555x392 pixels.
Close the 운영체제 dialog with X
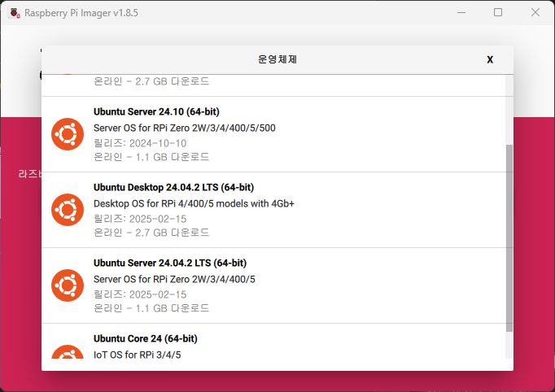coord(490,59)
